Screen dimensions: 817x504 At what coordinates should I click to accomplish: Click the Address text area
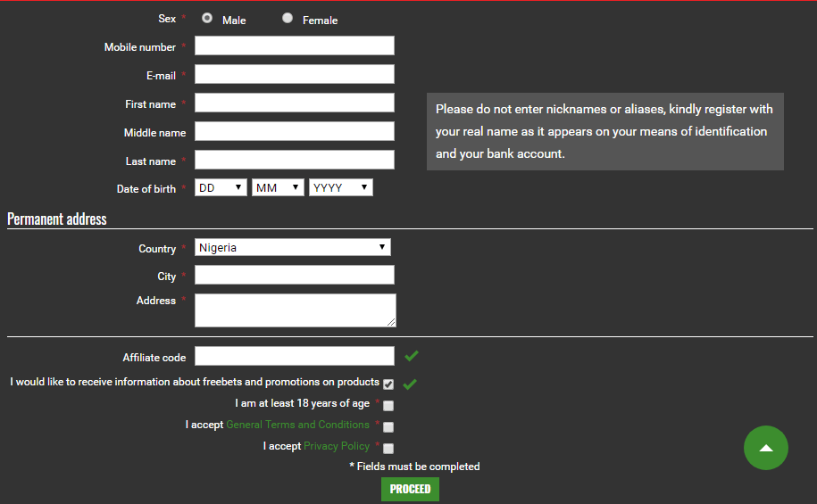294,310
